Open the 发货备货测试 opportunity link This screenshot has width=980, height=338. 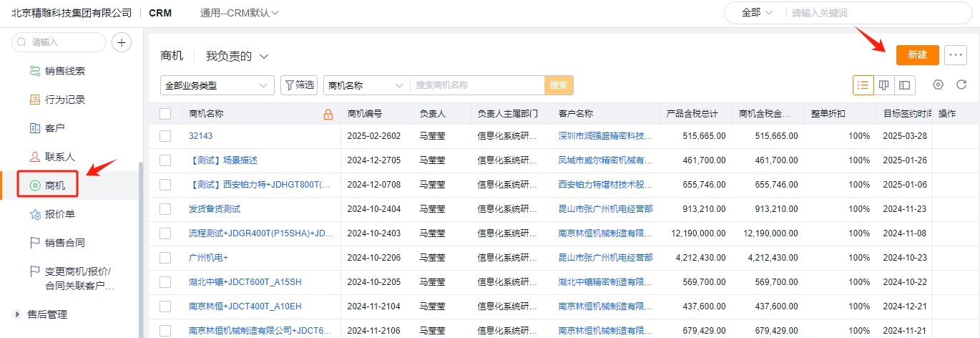(x=215, y=209)
